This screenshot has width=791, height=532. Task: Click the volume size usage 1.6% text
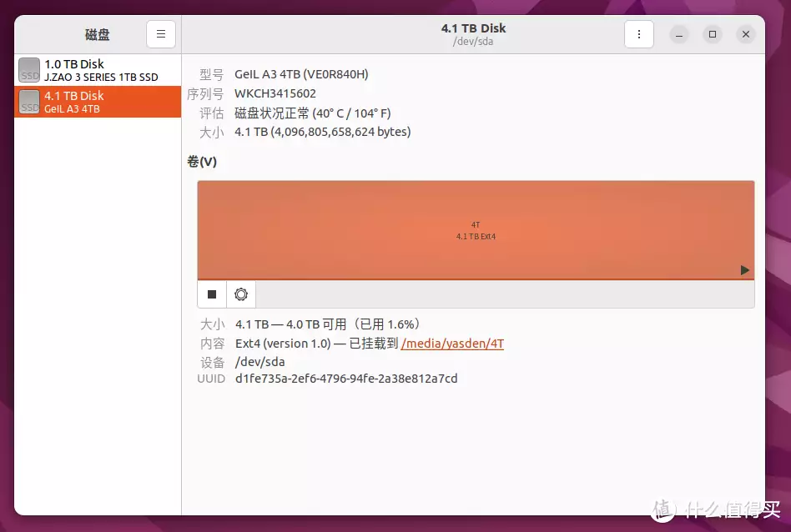pos(329,324)
